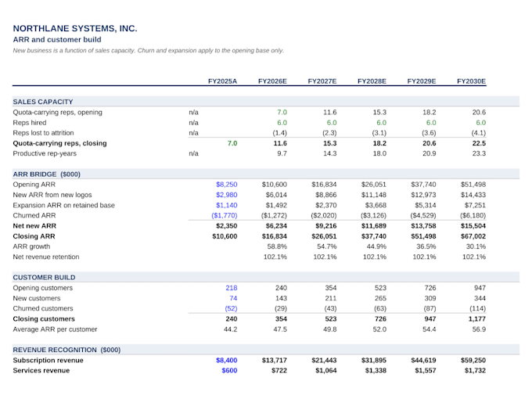The width and height of the screenshot is (532, 399).
Task: Click FY2026E Reps hired value 6.0
Action: click(x=282, y=123)
